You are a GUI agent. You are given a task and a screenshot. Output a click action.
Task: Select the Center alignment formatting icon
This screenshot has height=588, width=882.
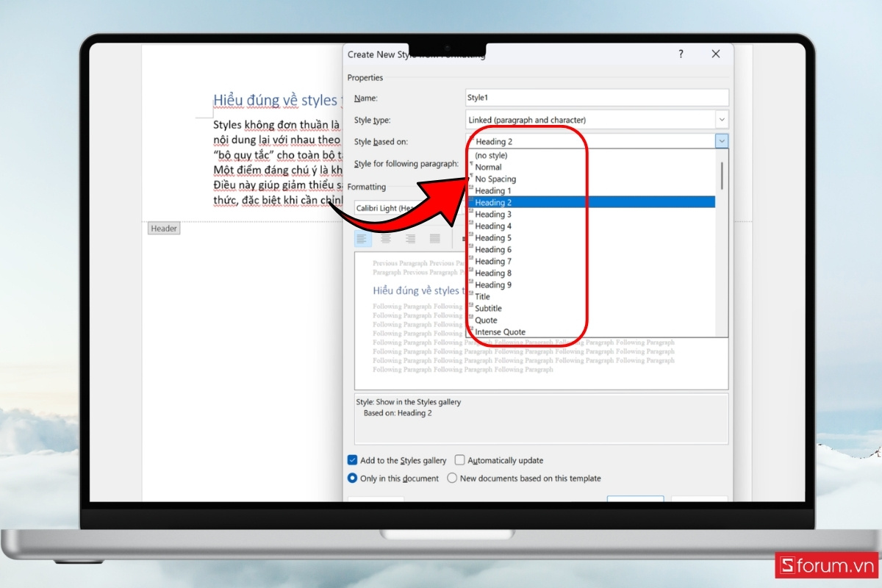click(x=387, y=238)
